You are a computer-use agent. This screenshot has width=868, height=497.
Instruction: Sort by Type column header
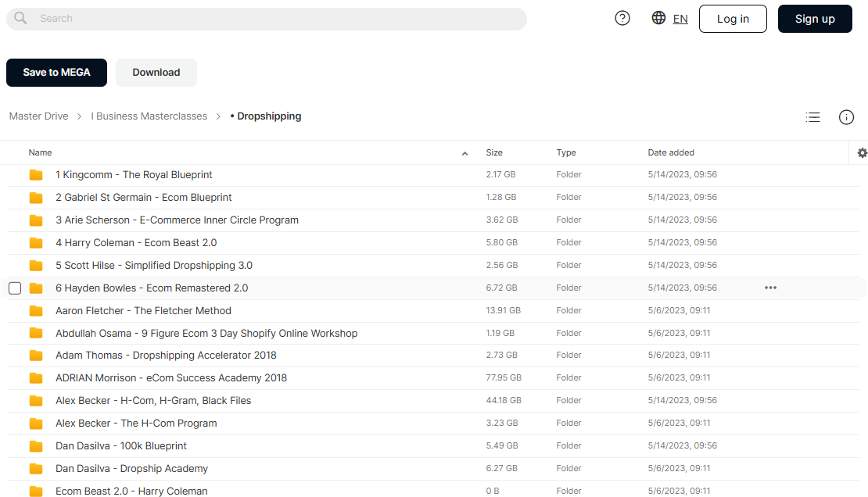tap(566, 152)
